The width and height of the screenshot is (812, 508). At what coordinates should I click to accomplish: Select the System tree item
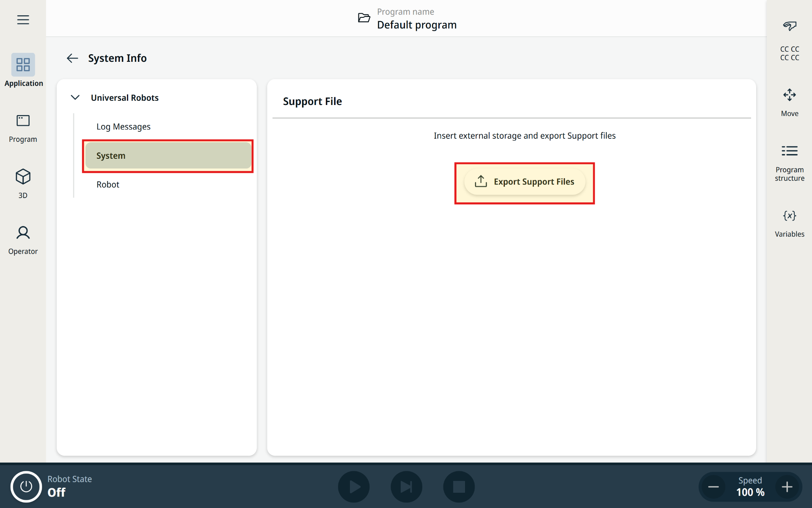coord(168,156)
